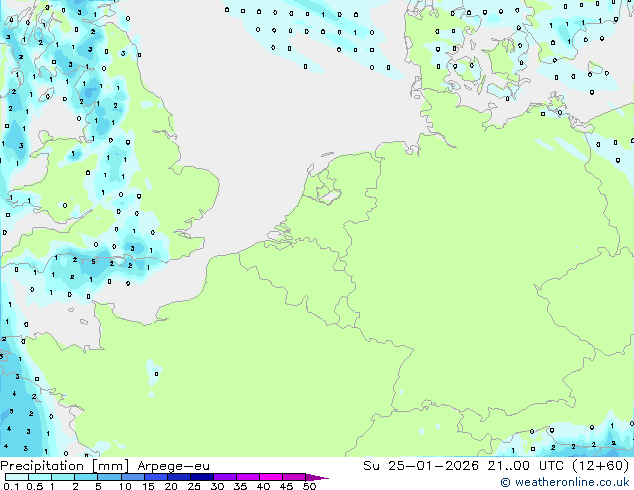Choose the 20–25 mm dark blue swatch
Viewport: 634px width, 490px height.
pyautogui.click(x=179, y=477)
